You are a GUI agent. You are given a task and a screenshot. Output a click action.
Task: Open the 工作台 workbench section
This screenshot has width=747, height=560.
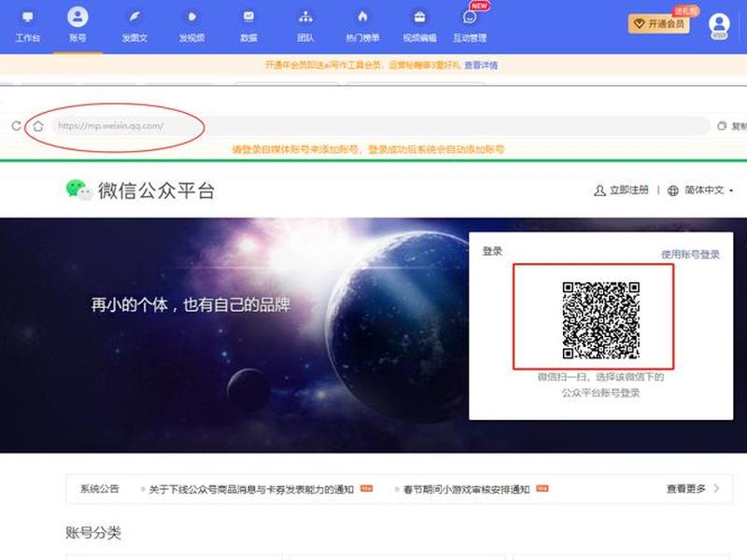point(28,27)
